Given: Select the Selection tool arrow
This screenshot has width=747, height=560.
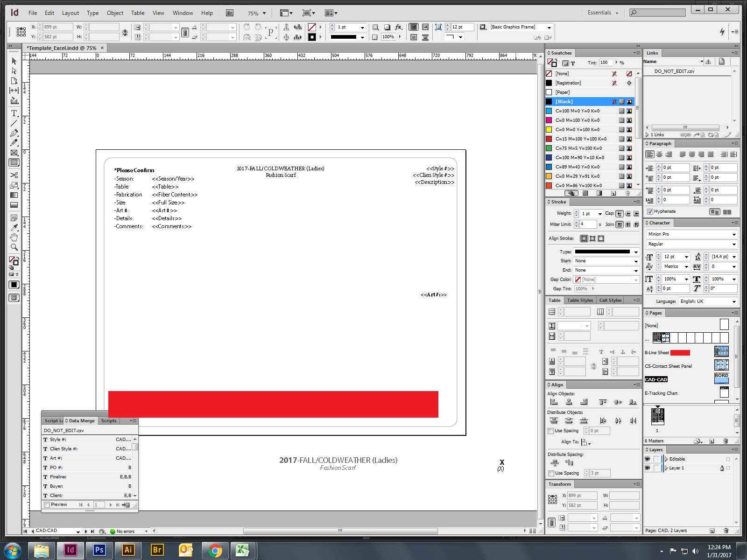Looking at the screenshot, I should (x=14, y=61).
